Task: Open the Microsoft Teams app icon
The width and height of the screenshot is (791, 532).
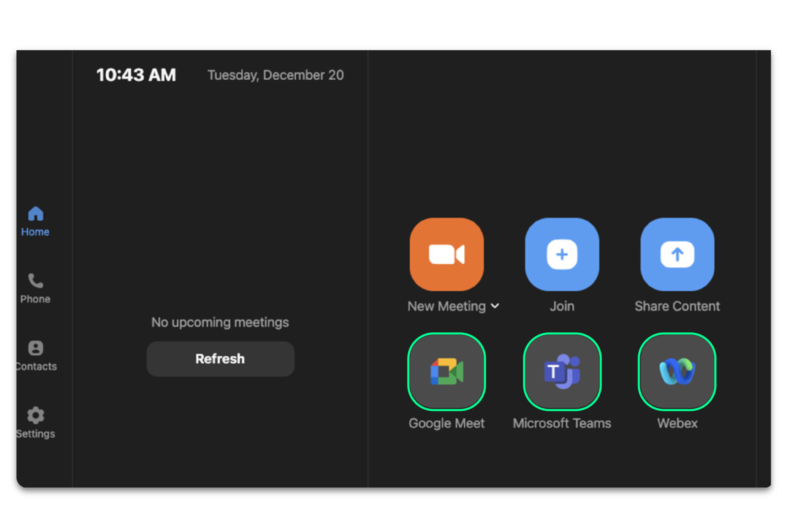Action: click(562, 372)
